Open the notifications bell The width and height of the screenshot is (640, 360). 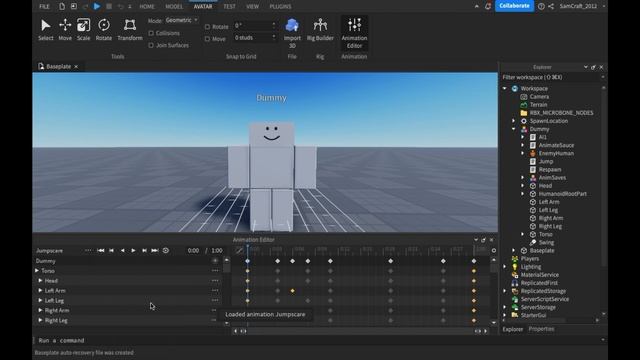(x=488, y=6)
